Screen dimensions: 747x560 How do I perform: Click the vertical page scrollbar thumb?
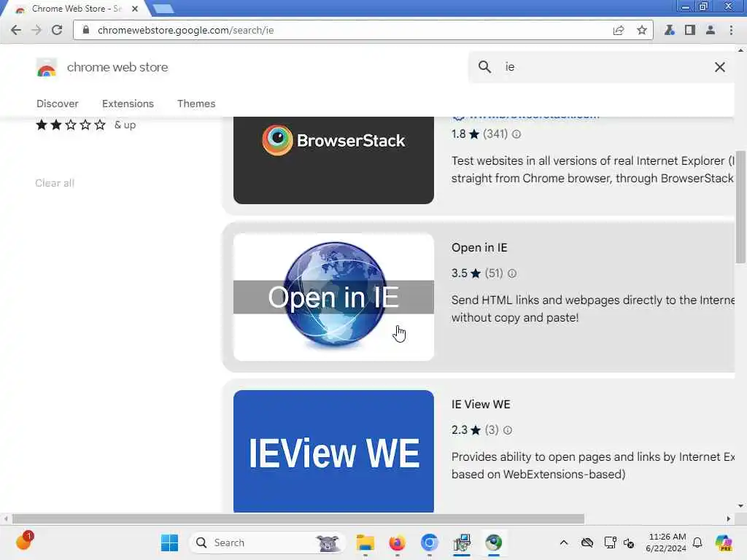click(x=741, y=207)
